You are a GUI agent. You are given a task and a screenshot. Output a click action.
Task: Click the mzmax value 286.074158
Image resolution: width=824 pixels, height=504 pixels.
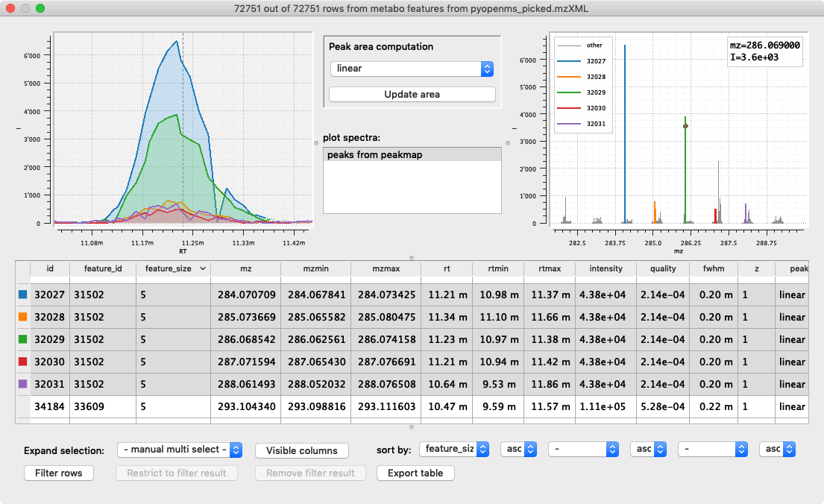pos(387,339)
